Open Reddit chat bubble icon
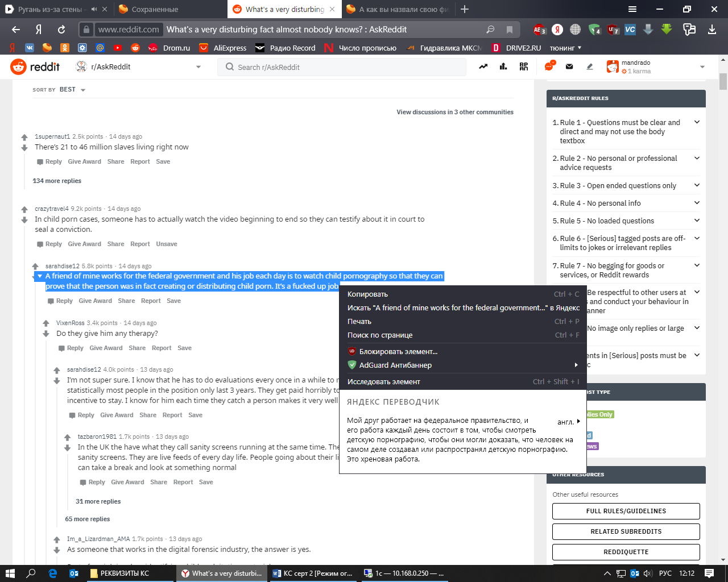Screen dimensions: 728x582 (x=549, y=66)
